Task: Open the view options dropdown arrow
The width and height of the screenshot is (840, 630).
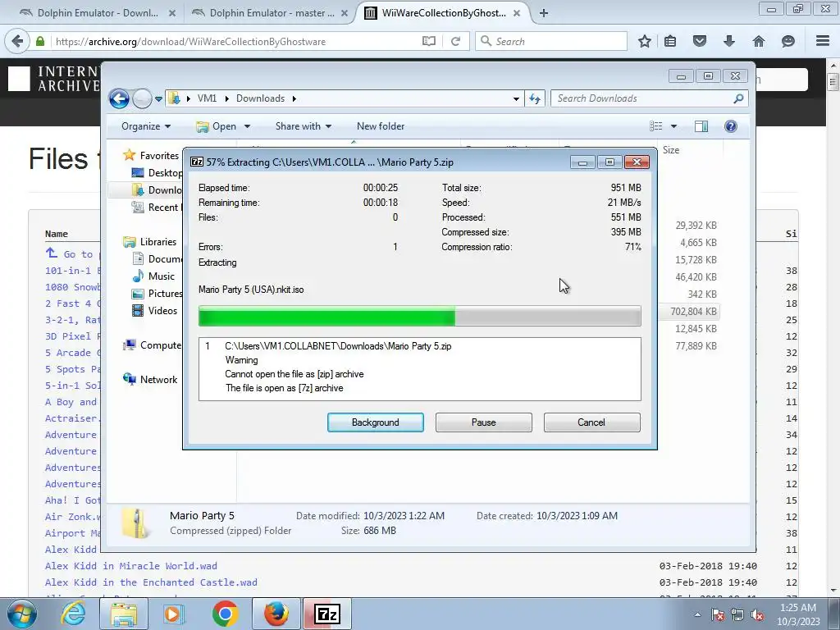Action: [x=674, y=126]
